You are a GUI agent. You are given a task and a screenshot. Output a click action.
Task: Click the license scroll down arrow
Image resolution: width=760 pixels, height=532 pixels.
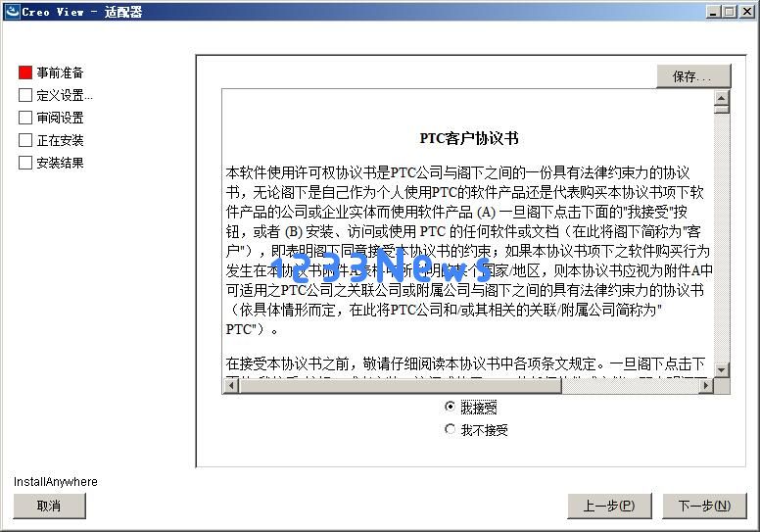(x=722, y=370)
